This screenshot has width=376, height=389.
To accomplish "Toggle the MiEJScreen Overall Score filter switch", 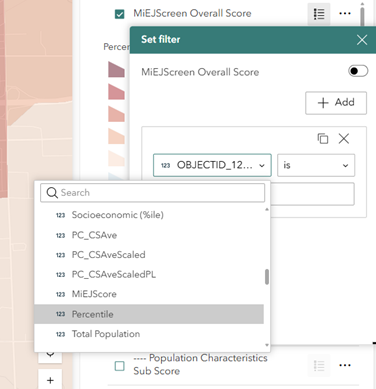I will [358, 71].
